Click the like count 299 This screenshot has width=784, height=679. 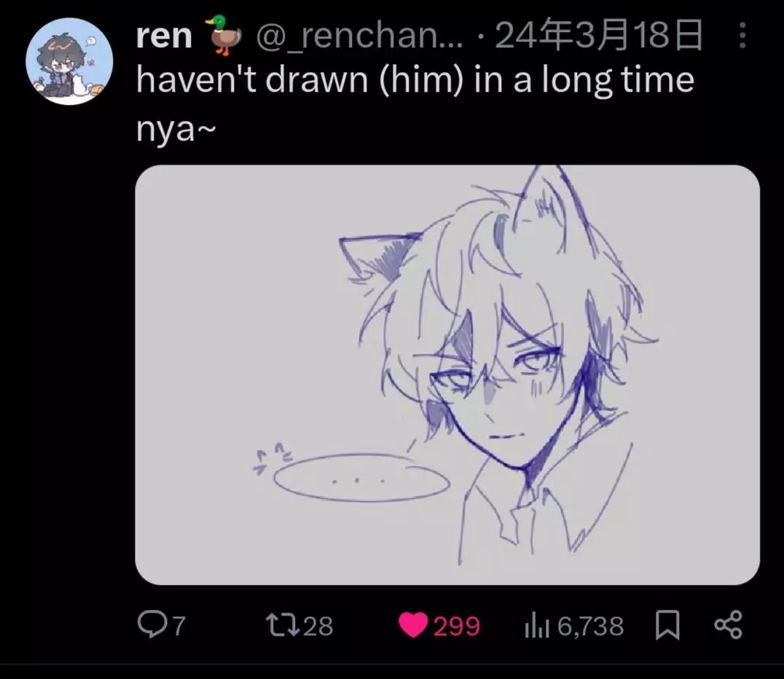[457, 626]
